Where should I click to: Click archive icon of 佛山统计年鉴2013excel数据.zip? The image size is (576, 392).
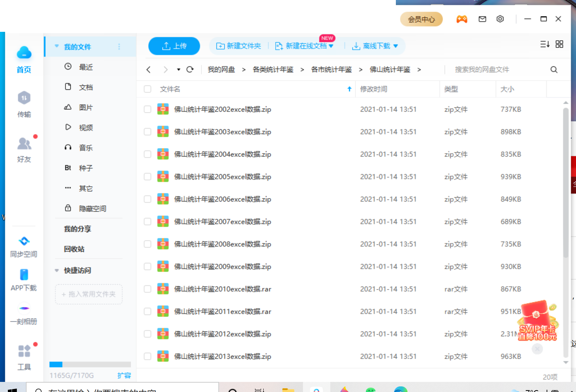click(x=163, y=356)
